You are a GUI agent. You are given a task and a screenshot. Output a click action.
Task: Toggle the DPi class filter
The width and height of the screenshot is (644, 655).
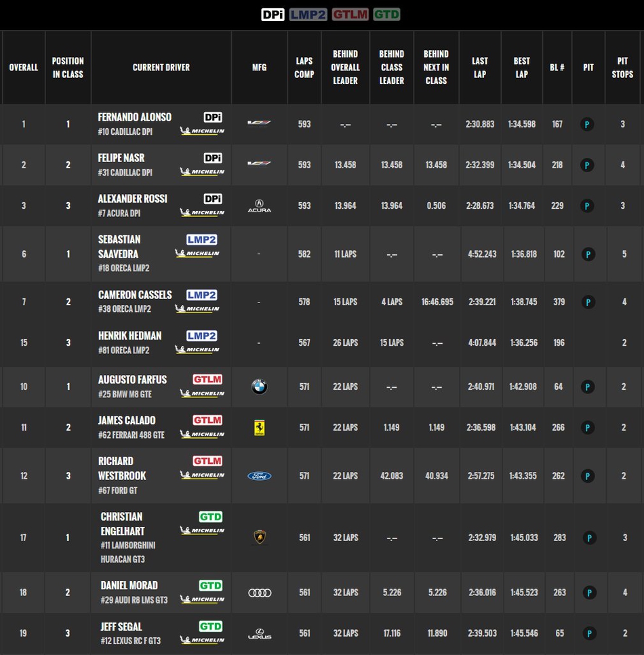tap(273, 15)
